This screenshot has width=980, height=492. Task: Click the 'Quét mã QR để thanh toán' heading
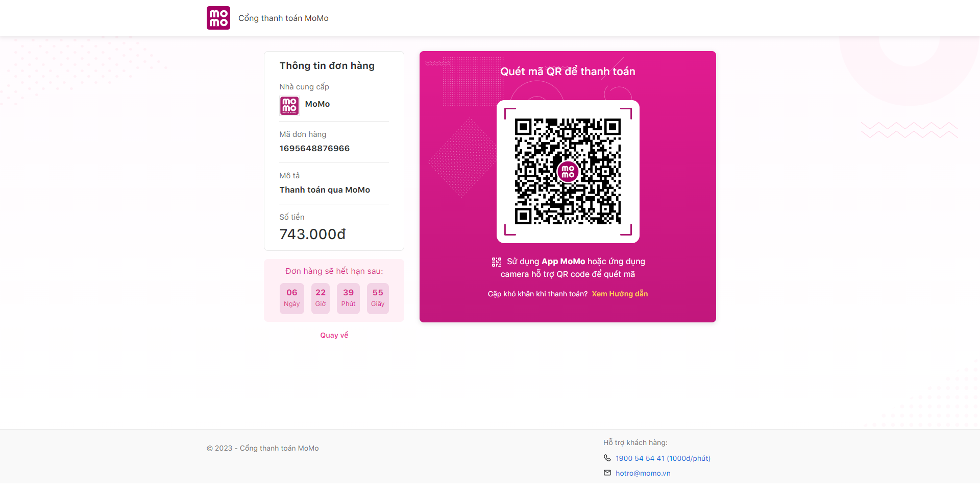(x=568, y=72)
